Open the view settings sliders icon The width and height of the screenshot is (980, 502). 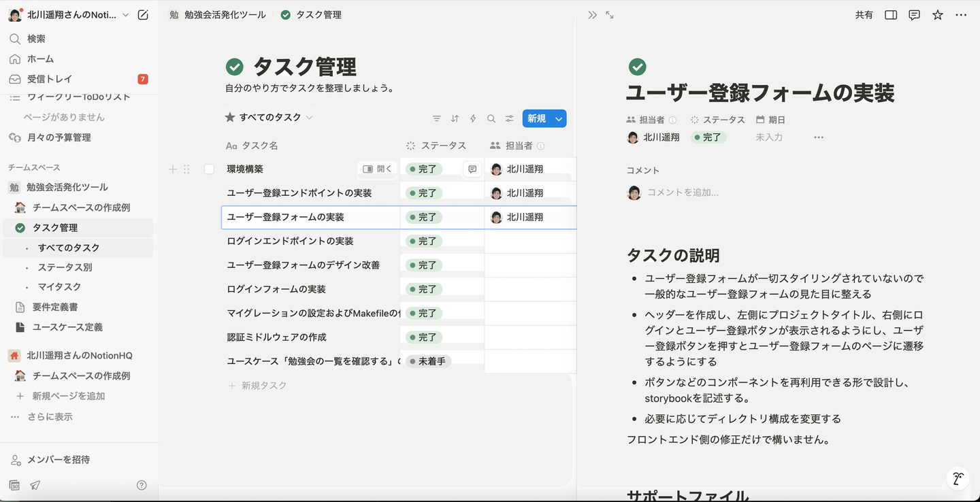tap(509, 118)
